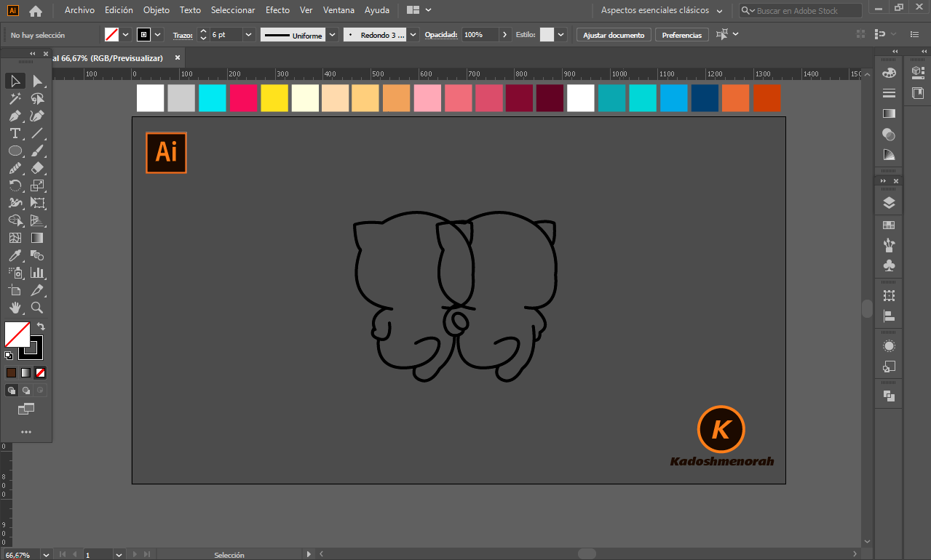Screen dimensions: 931x560
Task: Select the Selection (black arrow) tool
Action: pyautogui.click(x=15, y=81)
